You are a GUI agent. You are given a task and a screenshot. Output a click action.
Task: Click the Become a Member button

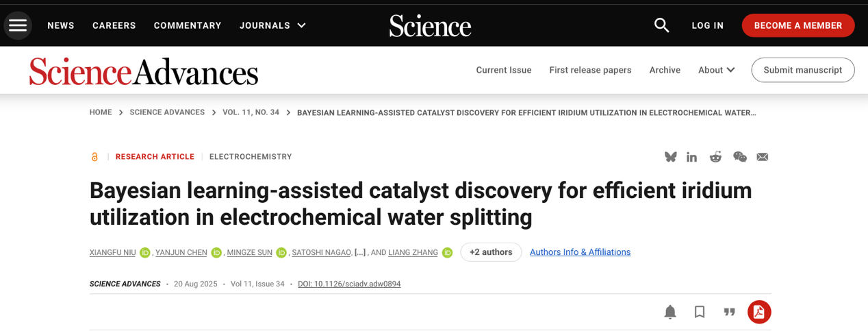click(798, 25)
